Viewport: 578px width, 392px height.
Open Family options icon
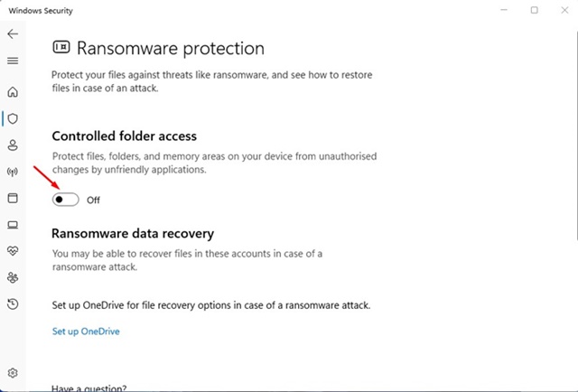pos(13,277)
